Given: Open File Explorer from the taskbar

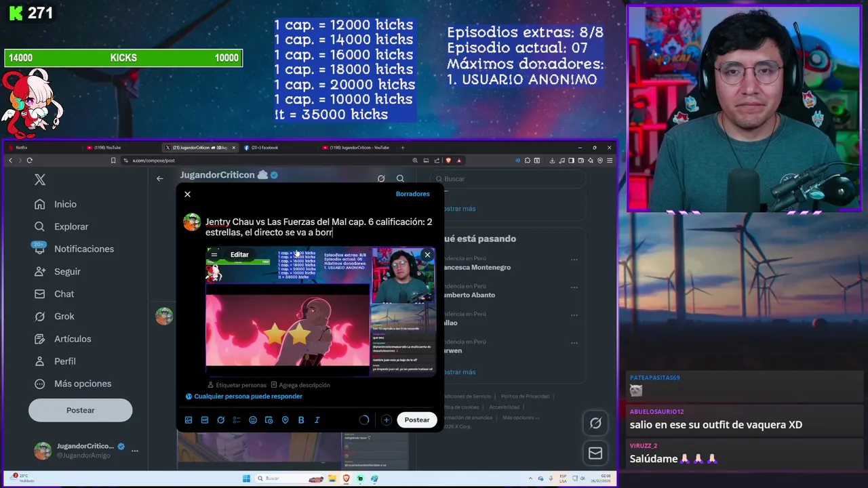Looking at the screenshot, I should coord(333,479).
